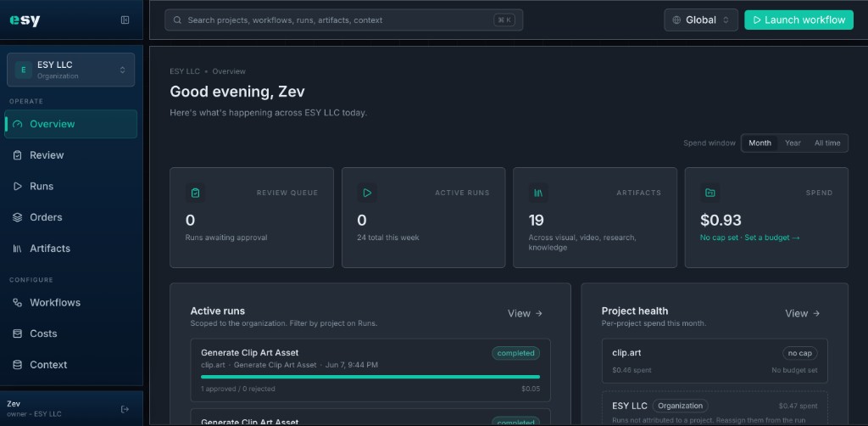Open Workflows in sidebar
The image size is (868, 426).
(x=71, y=302)
